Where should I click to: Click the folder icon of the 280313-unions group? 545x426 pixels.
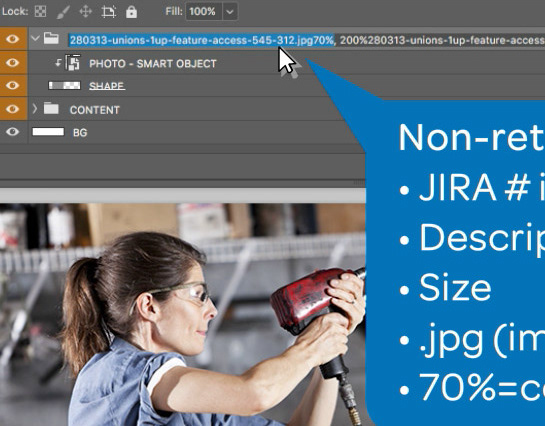click(51, 38)
